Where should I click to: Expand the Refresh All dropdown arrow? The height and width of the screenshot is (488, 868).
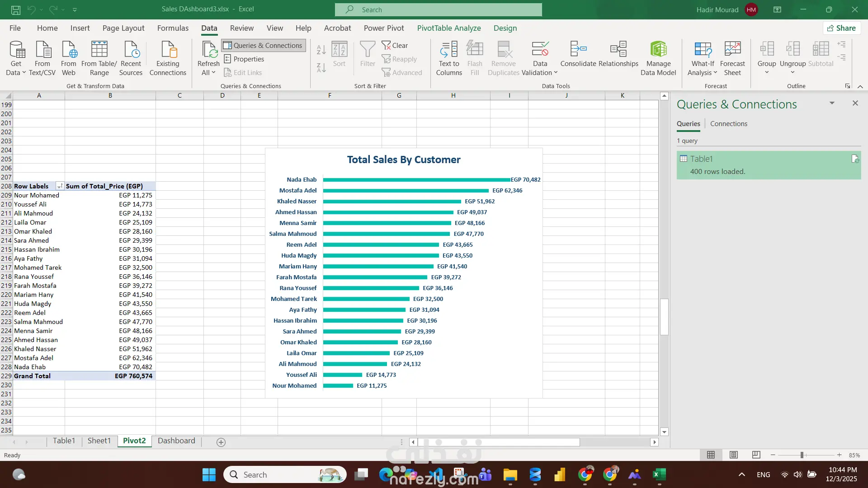213,73
